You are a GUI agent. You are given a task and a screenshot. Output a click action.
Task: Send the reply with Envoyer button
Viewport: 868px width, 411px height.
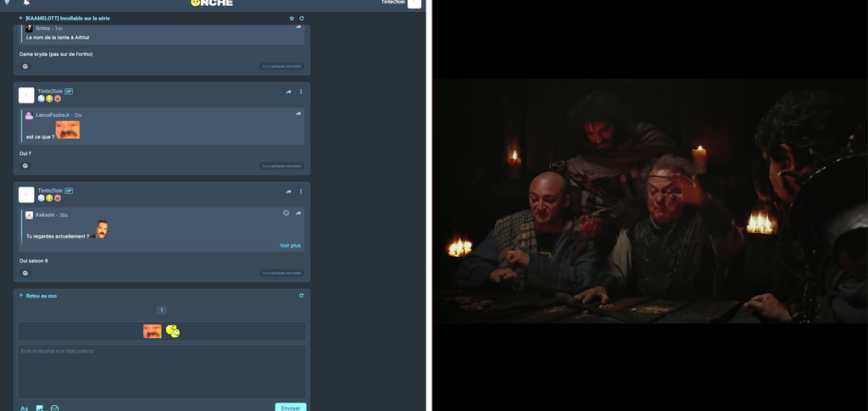point(291,408)
